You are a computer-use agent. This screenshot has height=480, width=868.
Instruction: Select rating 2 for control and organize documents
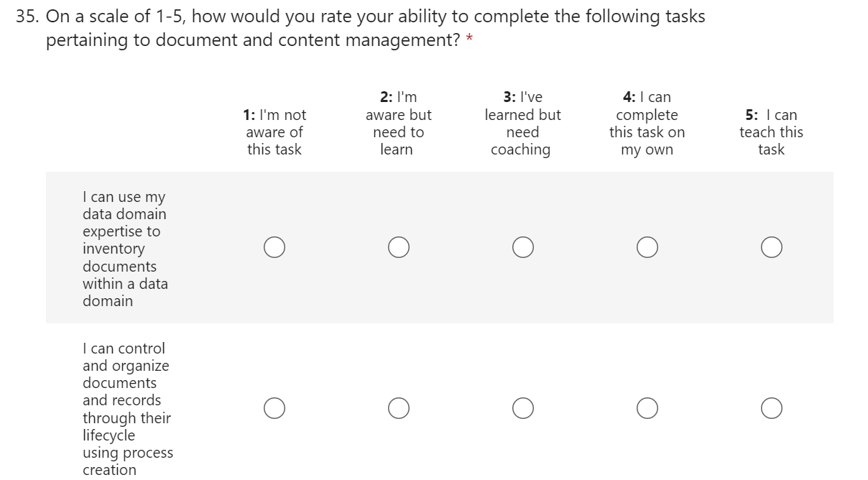coord(399,408)
